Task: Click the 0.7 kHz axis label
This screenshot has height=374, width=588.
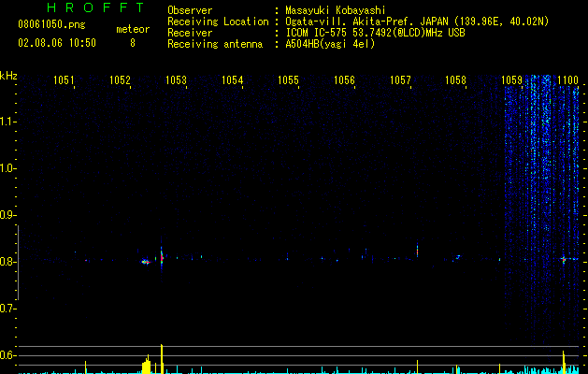Action: click(7, 309)
